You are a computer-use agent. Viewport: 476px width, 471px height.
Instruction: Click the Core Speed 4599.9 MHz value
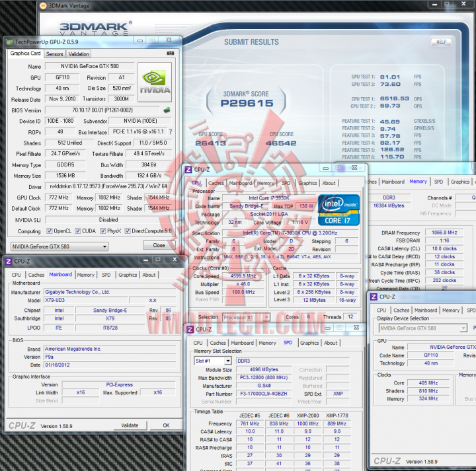pos(243,276)
